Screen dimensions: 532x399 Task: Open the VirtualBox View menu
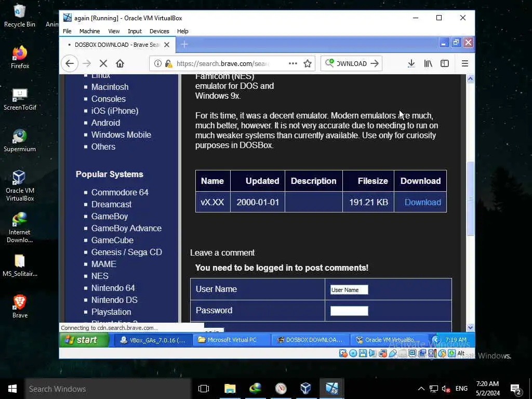[114, 31]
